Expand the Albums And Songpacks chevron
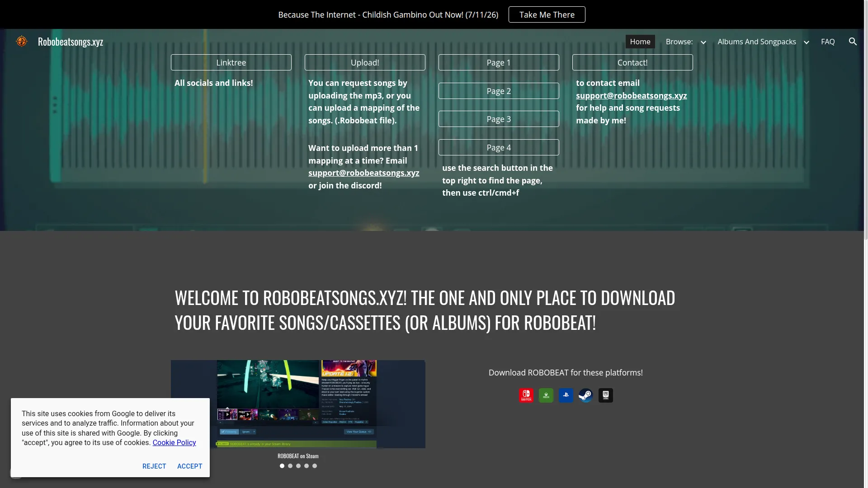 806,42
